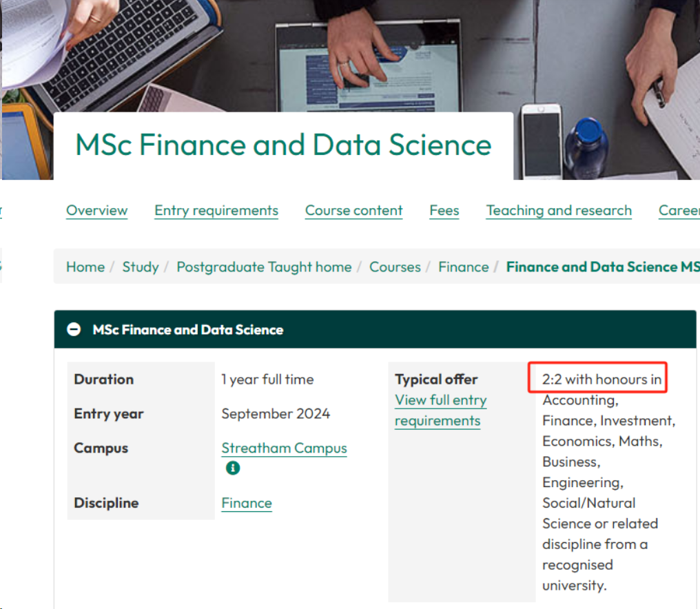Select the Finance and Data Science MSc breadcrumb
The width and height of the screenshot is (700, 609).
(602, 267)
